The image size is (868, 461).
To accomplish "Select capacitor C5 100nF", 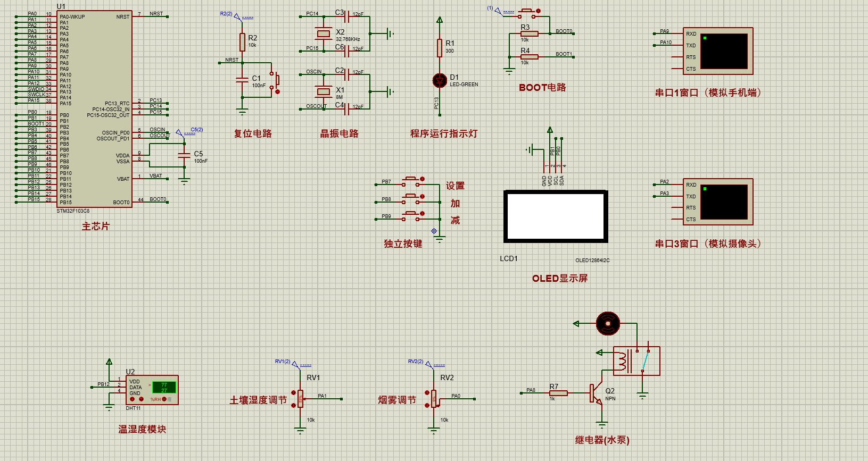I will [x=184, y=155].
